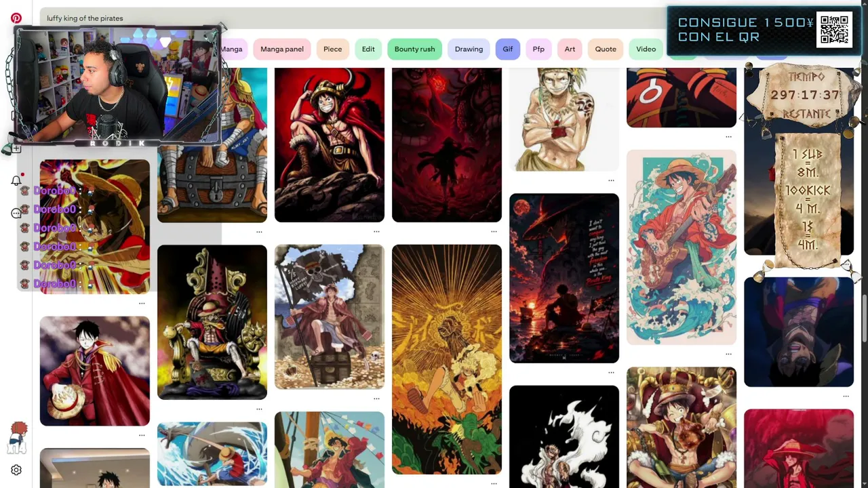Open the red-coat Luffy holding straw hat pin

point(95,371)
